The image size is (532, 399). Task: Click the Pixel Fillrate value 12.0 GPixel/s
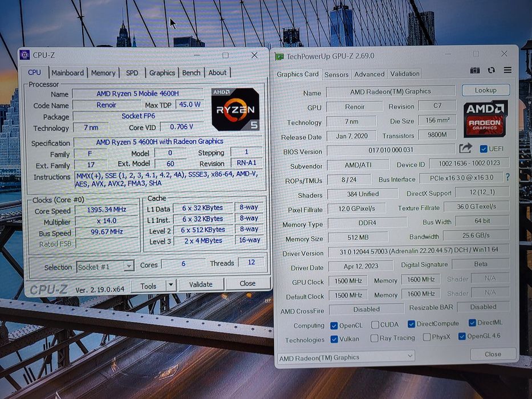tap(356, 208)
